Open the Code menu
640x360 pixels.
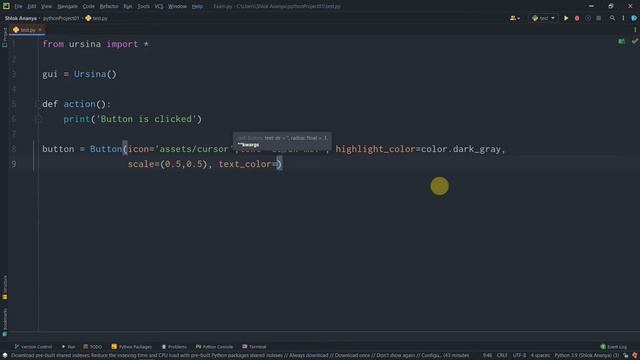coord(89,7)
